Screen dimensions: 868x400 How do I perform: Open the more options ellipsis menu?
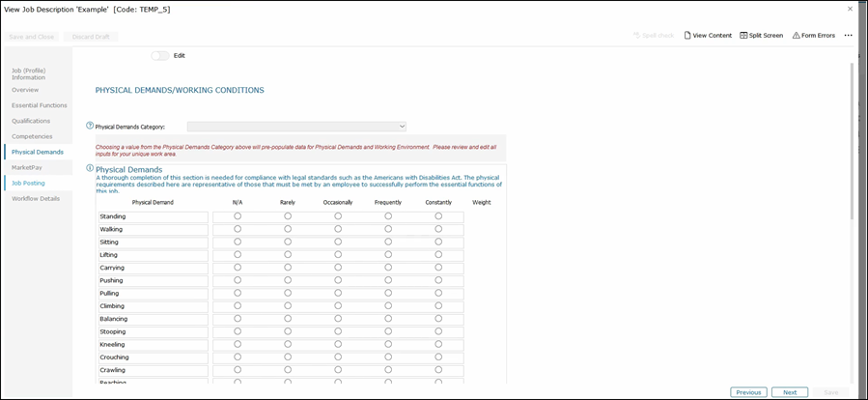[848, 36]
